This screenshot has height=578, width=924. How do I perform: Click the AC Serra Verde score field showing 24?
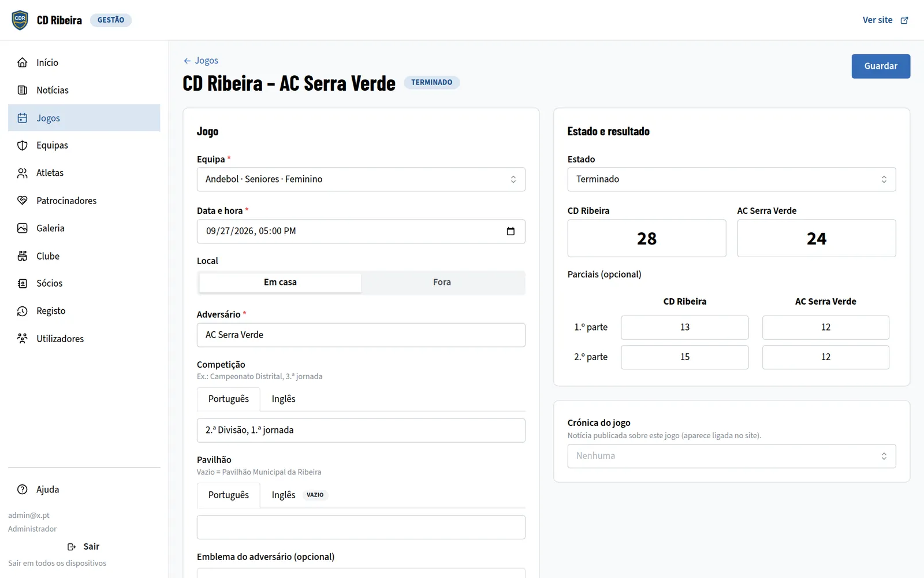817,239
